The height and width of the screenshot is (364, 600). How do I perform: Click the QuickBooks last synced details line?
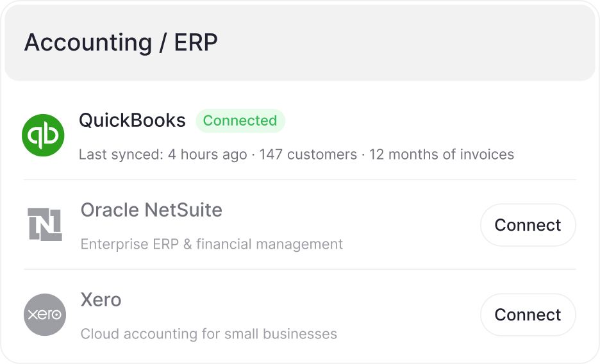[x=296, y=154]
